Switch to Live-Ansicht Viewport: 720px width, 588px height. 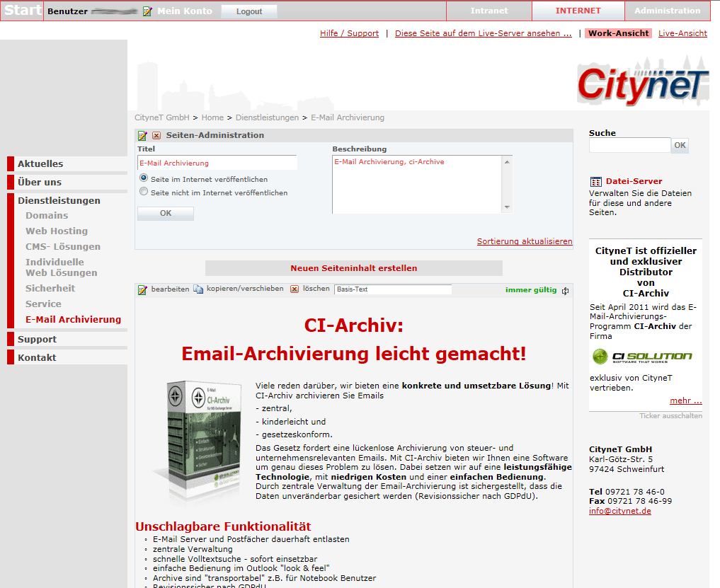point(682,33)
